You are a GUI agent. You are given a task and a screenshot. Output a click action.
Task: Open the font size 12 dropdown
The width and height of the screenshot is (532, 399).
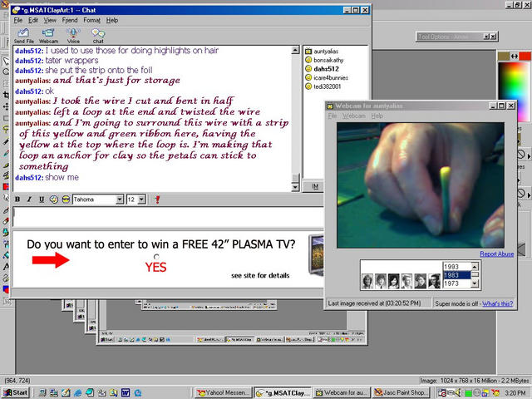click(142, 199)
